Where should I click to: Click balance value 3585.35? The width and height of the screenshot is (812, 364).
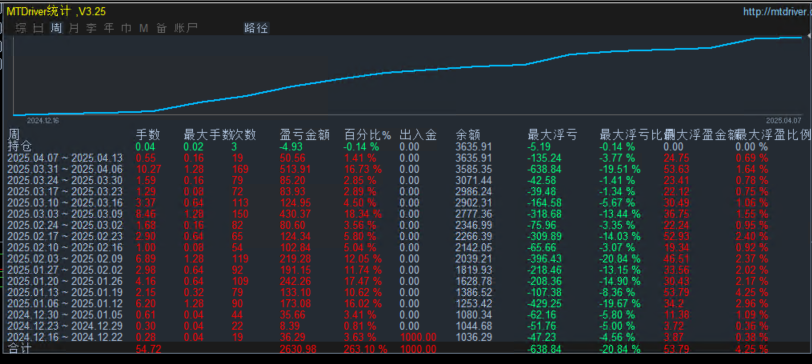click(473, 169)
